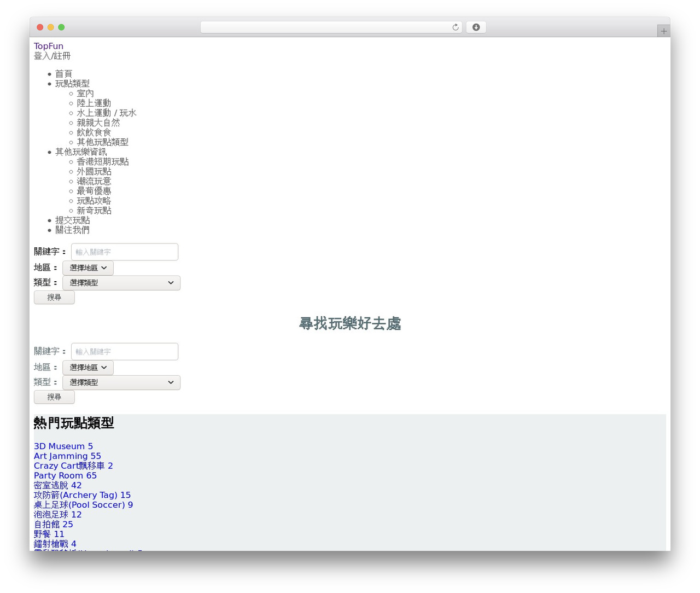The width and height of the screenshot is (700, 593).
Task: Open the 3D Museum 5 link
Action: click(63, 446)
